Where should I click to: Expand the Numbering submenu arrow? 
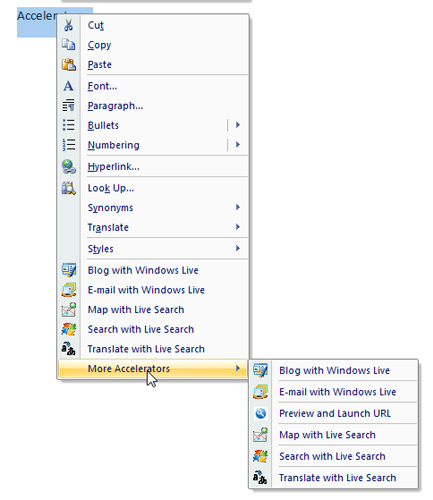coord(238,145)
